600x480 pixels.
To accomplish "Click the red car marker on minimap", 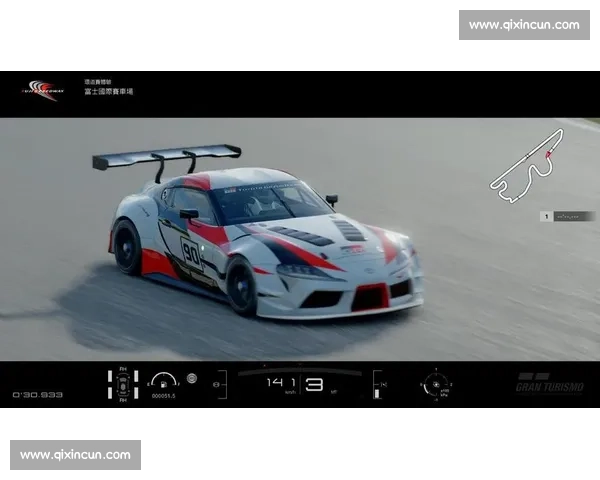I will (x=549, y=155).
